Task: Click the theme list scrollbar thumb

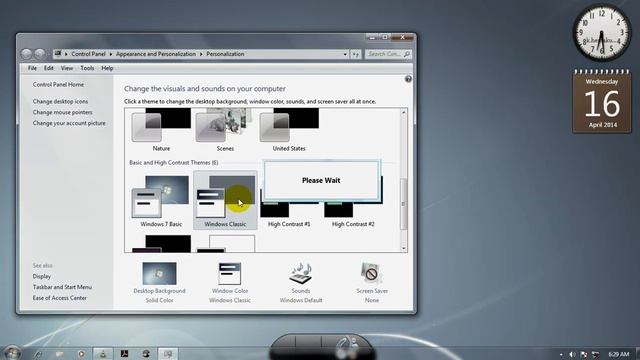Action: coord(404,204)
